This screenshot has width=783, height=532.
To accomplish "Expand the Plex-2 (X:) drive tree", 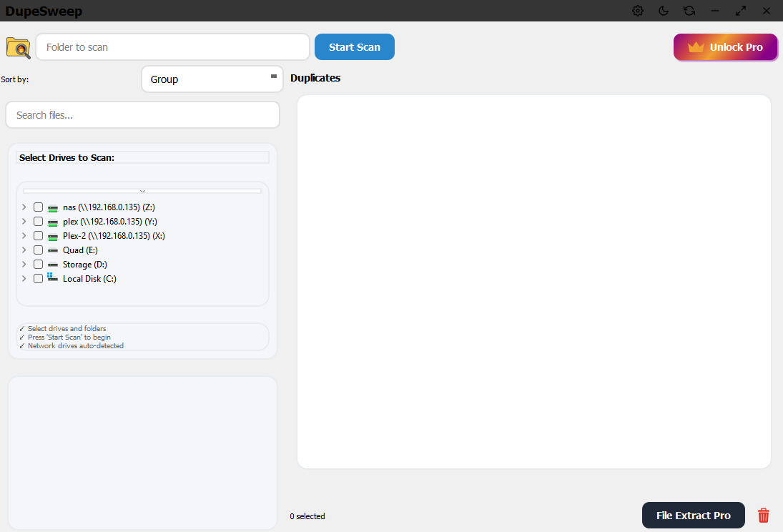I will (24, 235).
